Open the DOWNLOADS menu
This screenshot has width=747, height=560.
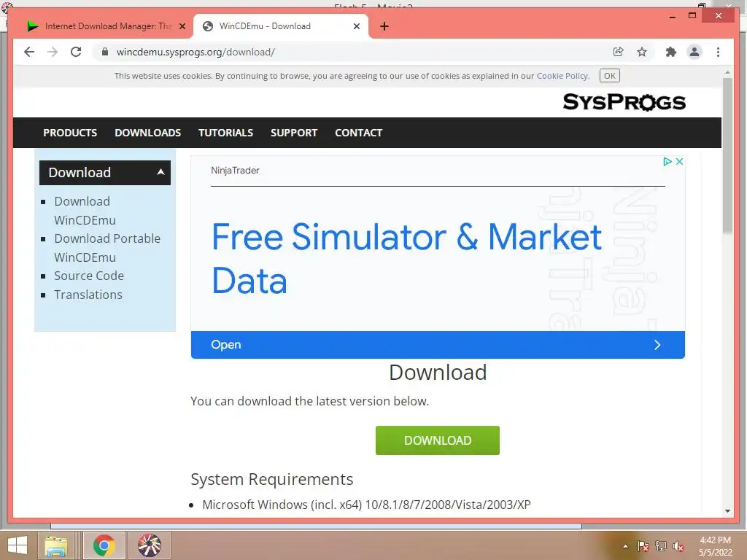click(147, 133)
